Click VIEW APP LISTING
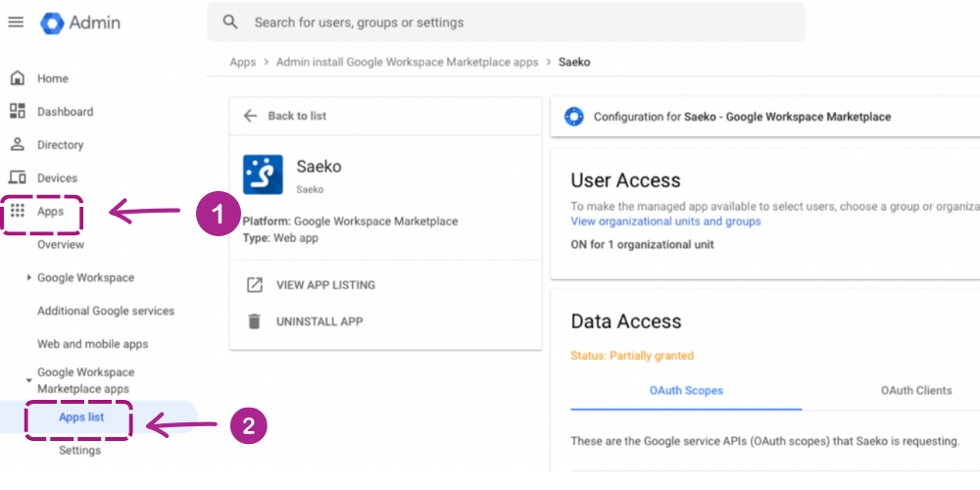 (x=325, y=285)
